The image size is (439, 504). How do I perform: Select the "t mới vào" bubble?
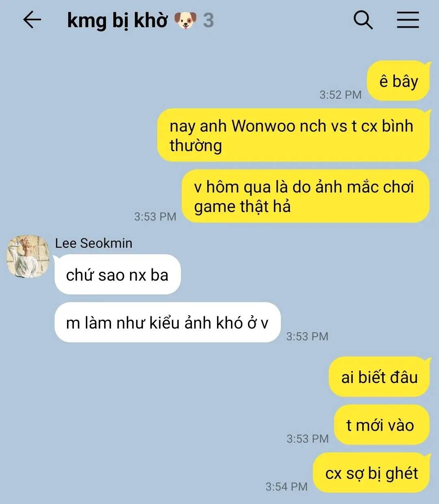pyautogui.click(x=382, y=425)
